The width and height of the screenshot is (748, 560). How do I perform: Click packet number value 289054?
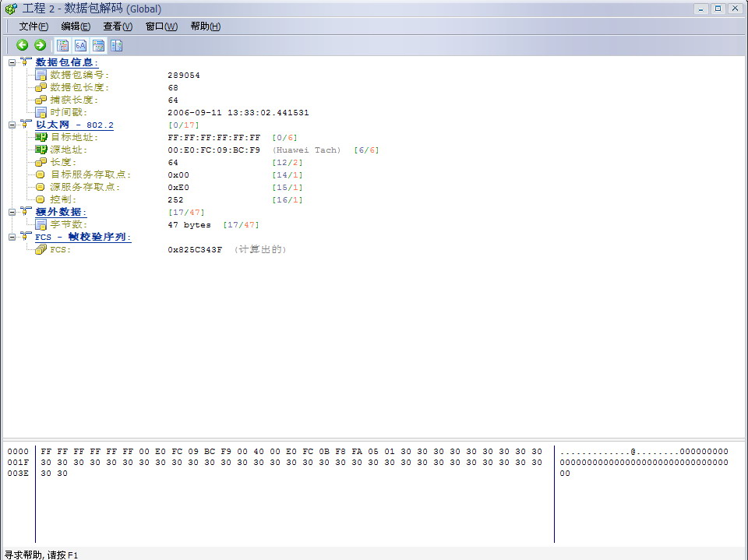pyautogui.click(x=184, y=76)
